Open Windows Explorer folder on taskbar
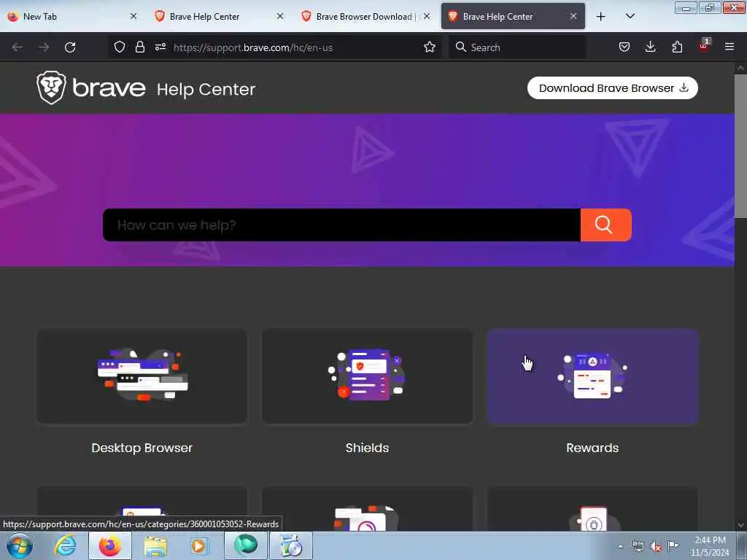747x560 pixels. pos(155,546)
